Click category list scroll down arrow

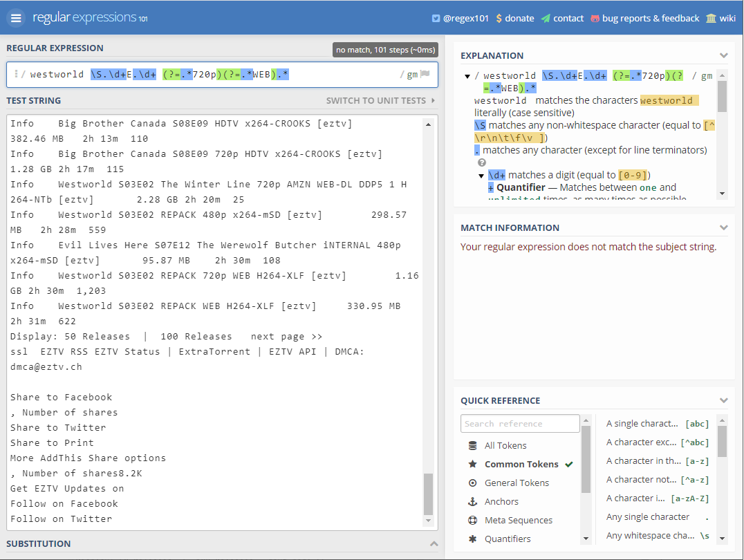pyautogui.click(x=586, y=539)
